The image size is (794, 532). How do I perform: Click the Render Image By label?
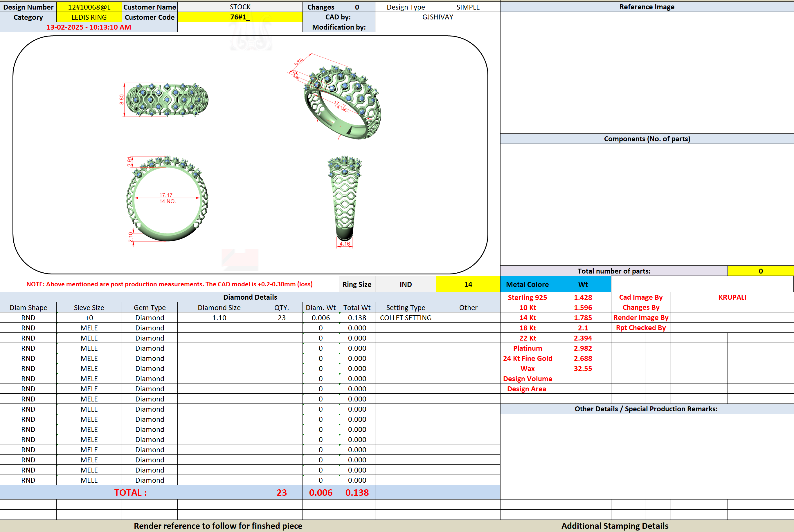tap(640, 318)
